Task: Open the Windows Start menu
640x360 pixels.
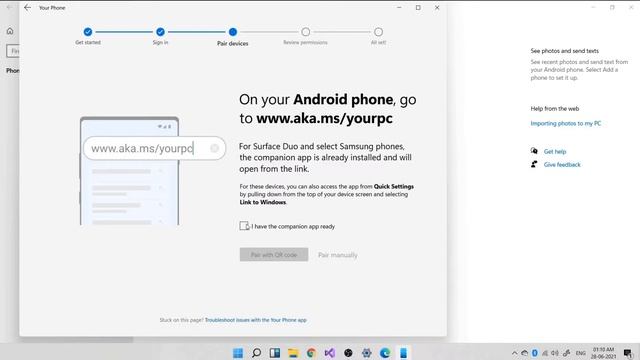Action: 238,353
